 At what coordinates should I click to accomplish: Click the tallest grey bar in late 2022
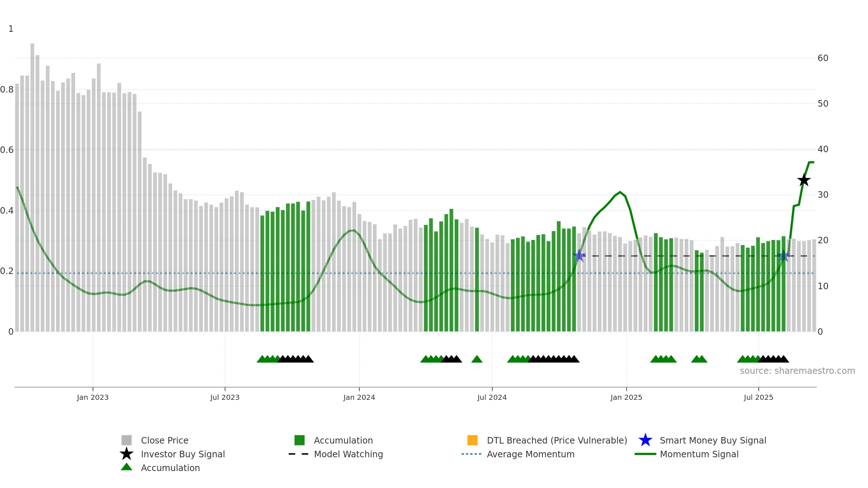(32, 187)
